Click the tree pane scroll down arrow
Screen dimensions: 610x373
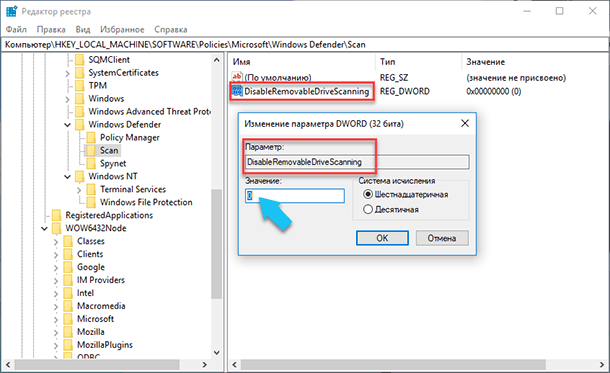217,353
